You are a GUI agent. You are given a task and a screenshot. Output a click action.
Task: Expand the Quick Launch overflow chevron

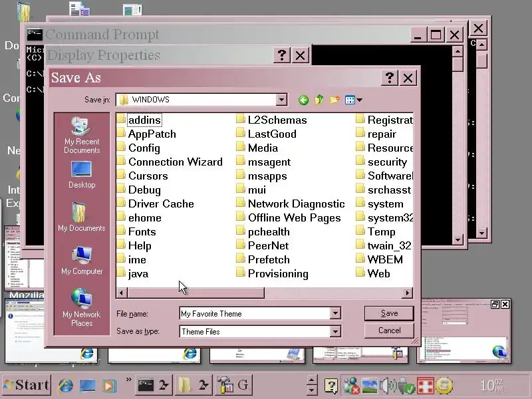[128, 380]
